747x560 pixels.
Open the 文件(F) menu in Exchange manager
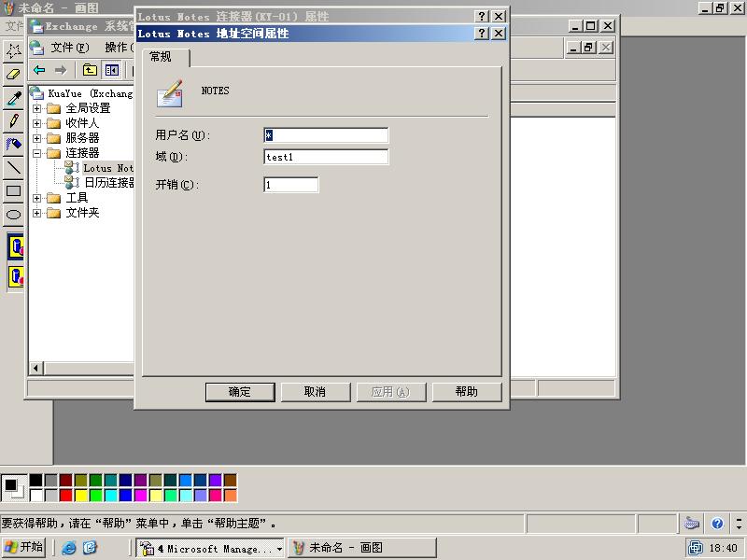[x=70, y=48]
